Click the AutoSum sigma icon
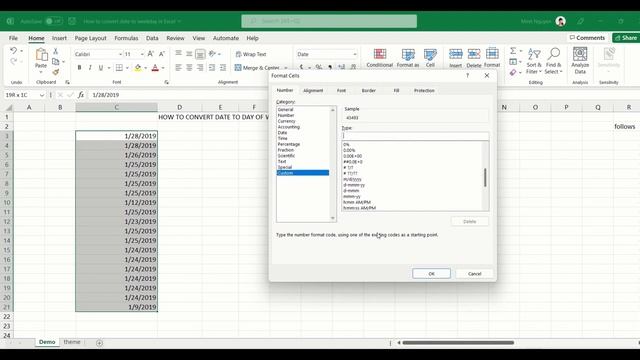This screenshot has width=640, height=360. 513,51
